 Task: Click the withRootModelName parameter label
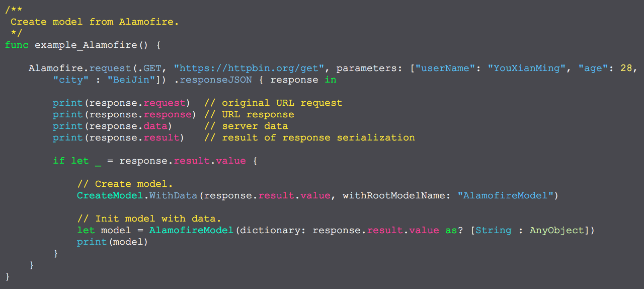point(396,195)
